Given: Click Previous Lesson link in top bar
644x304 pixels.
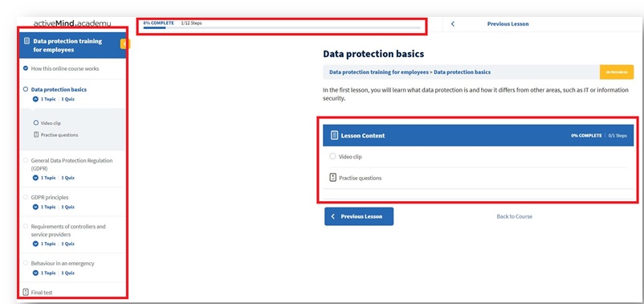Looking at the screenshot, I should 507,24.
